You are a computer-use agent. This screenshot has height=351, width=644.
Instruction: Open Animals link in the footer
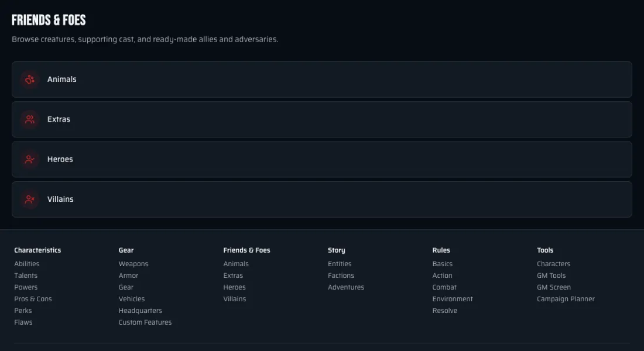point(236,264)
